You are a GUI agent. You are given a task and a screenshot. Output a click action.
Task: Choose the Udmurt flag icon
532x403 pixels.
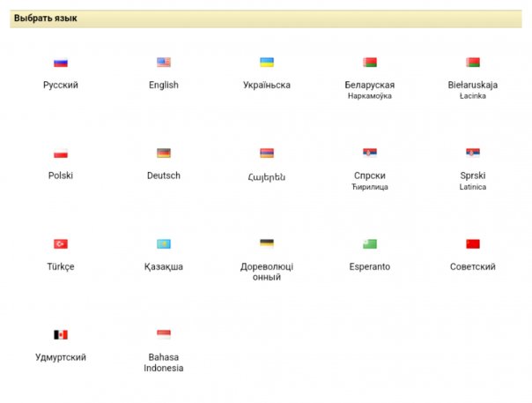click(x=61, y=335)
